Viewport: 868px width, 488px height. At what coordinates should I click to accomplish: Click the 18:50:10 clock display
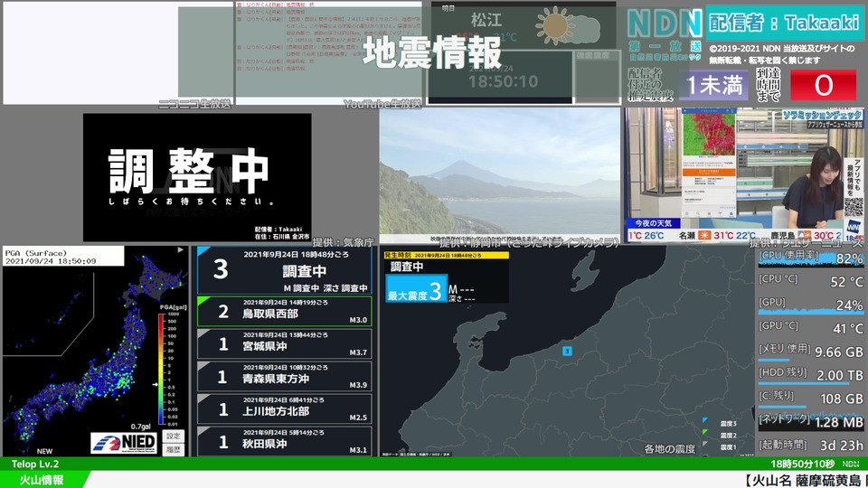click(503, 82)
